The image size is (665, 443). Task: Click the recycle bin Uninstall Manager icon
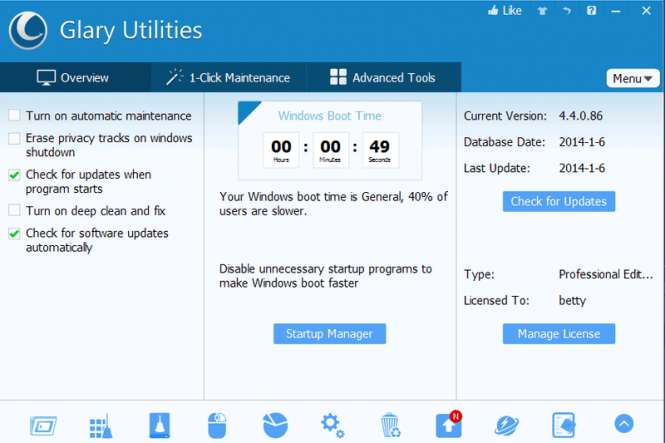click(390, 425)
